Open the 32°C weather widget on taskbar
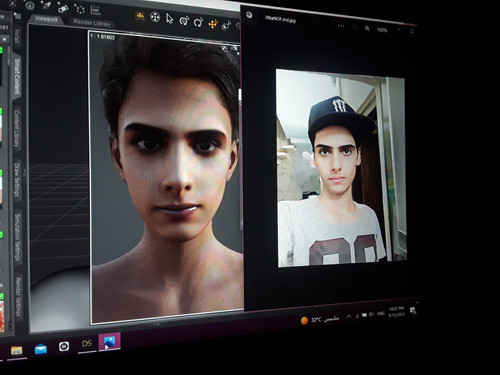This screenshot has width=500, height=375. [320, 320]
